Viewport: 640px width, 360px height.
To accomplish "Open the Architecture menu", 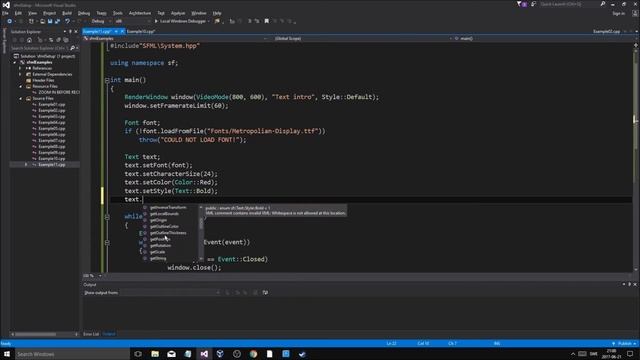I will tap(140, 13).
